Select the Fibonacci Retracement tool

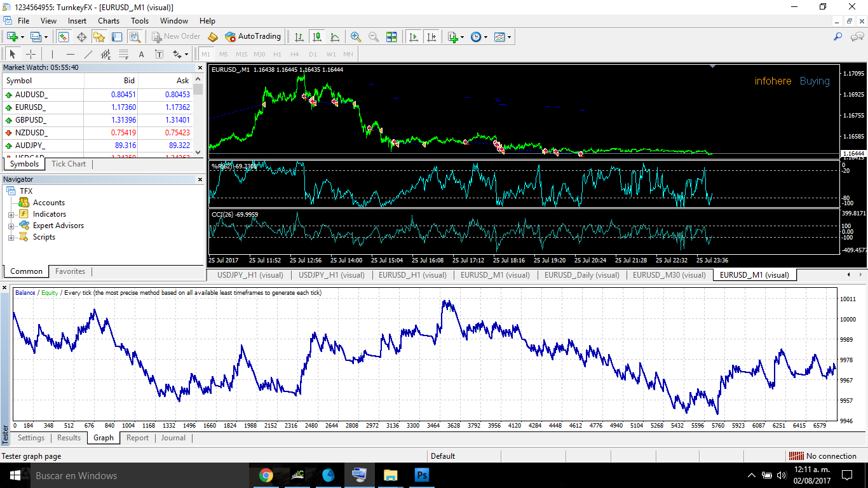[124, 54]
